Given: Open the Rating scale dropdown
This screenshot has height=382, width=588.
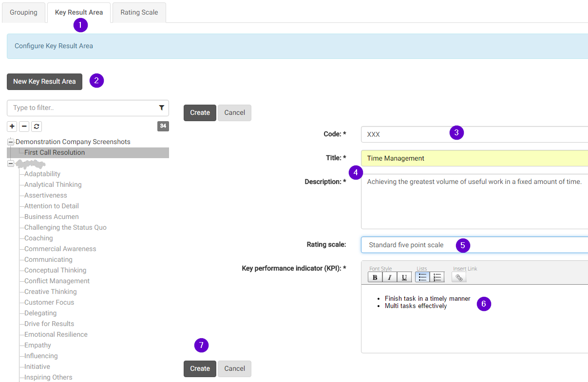Looking at the screenshot, I should (x=474, y=245).
